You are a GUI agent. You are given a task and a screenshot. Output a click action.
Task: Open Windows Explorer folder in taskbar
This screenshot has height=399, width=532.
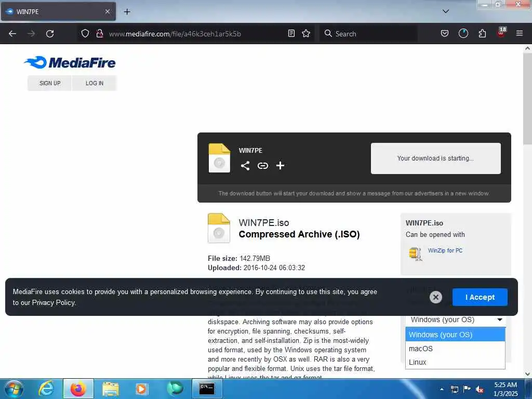coord(111,389)
